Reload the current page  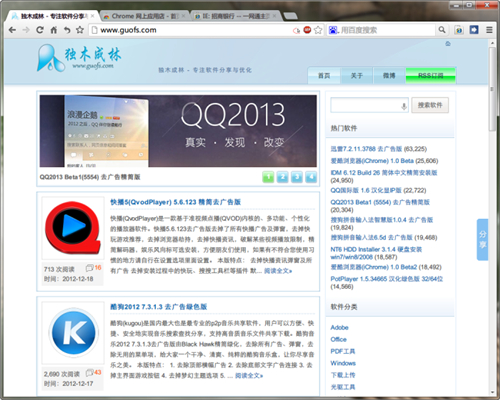click(40, 30)
